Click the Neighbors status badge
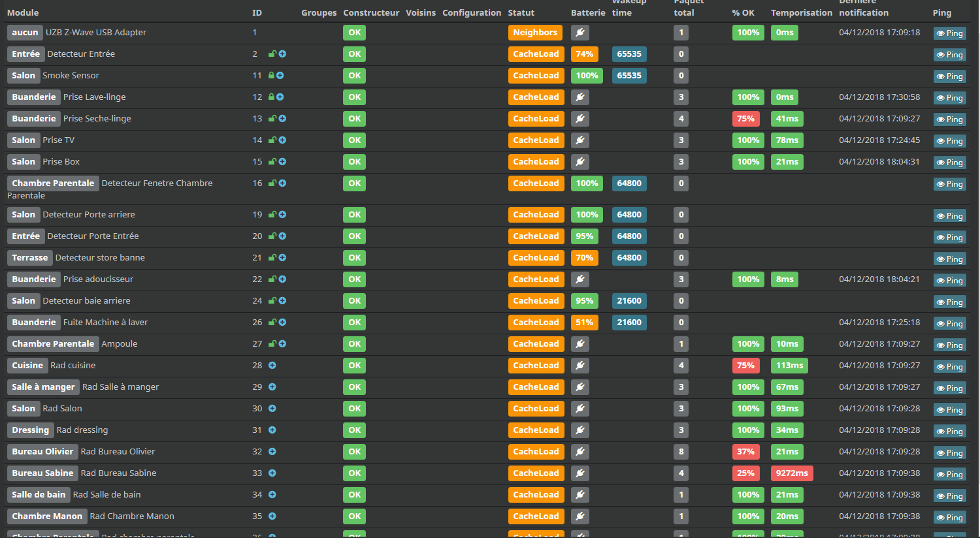 tap(535, 33)
